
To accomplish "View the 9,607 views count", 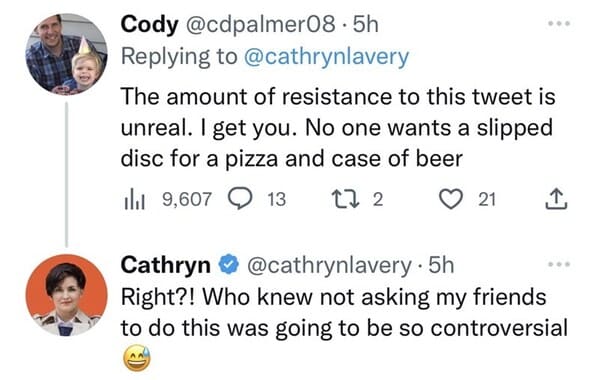I will (187, 199).
